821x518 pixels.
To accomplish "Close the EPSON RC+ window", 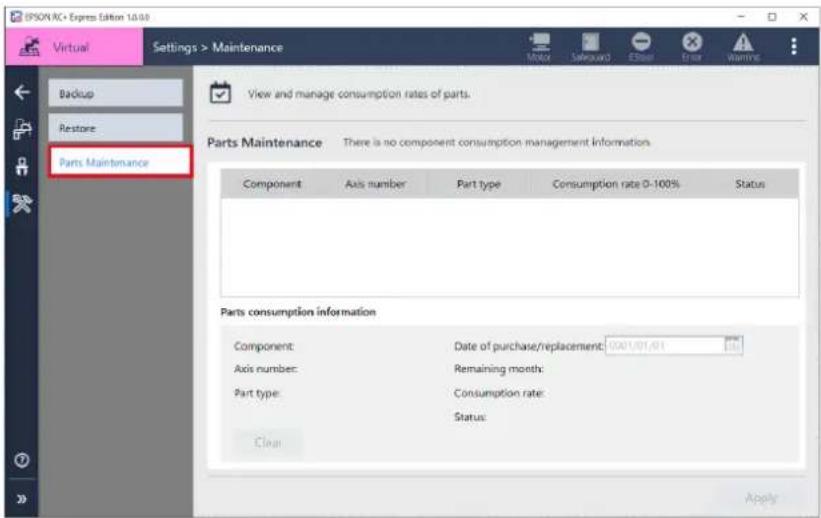I will [803, 17].
